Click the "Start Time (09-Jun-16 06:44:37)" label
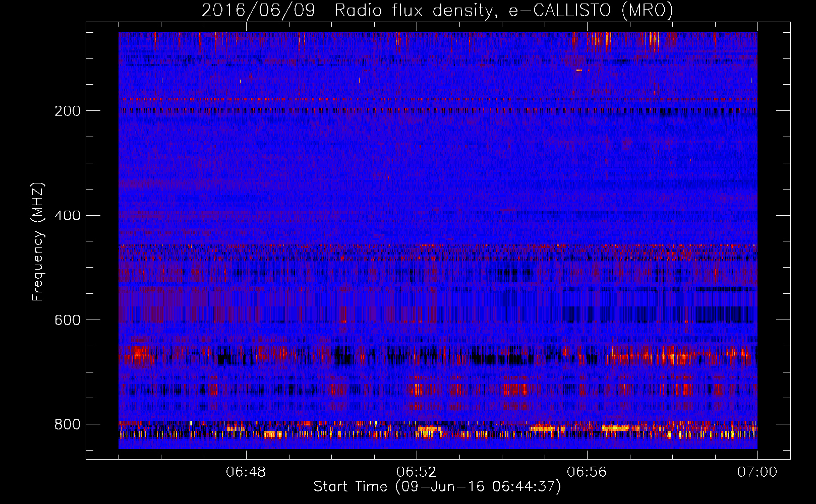 (x=437, y=487)
